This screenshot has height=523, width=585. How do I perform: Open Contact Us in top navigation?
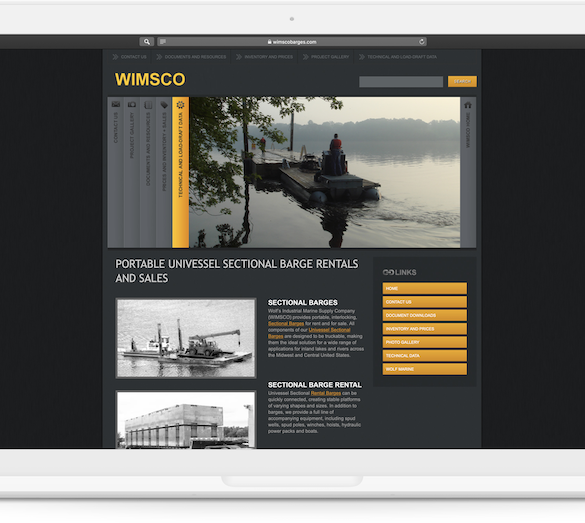[129, 57]
